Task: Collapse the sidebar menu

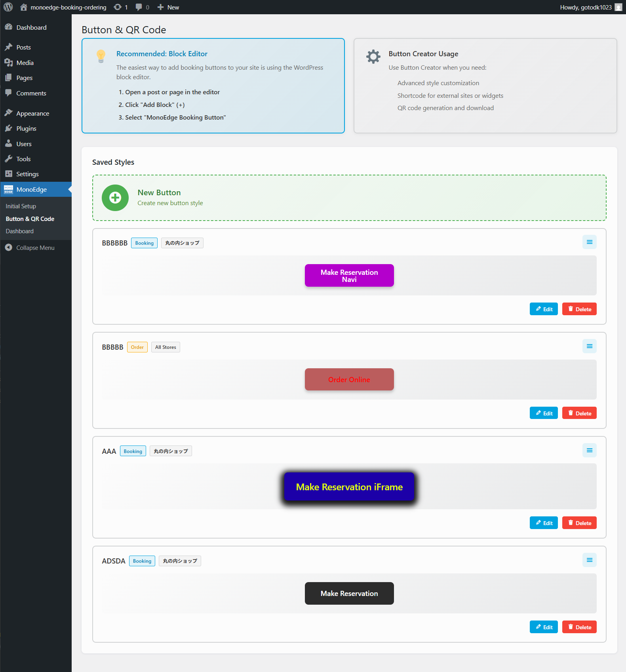Action: (36, 247)
